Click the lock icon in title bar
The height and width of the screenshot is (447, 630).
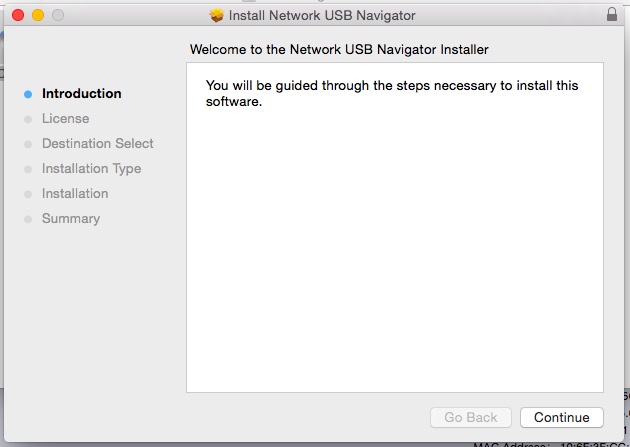(x=612, y=14)
